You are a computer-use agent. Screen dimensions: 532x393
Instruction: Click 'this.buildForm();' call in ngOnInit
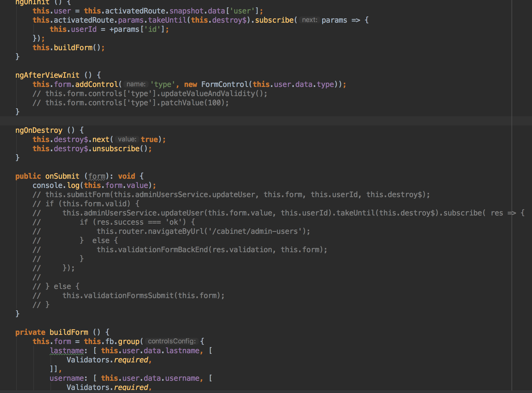[x=68, y=48]
